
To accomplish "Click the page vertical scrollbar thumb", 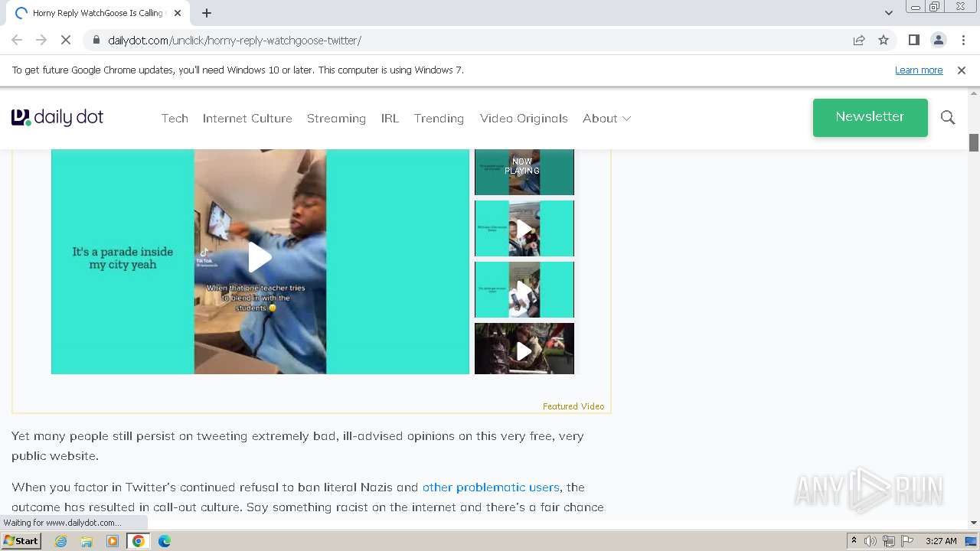I will tap(974, 142).
